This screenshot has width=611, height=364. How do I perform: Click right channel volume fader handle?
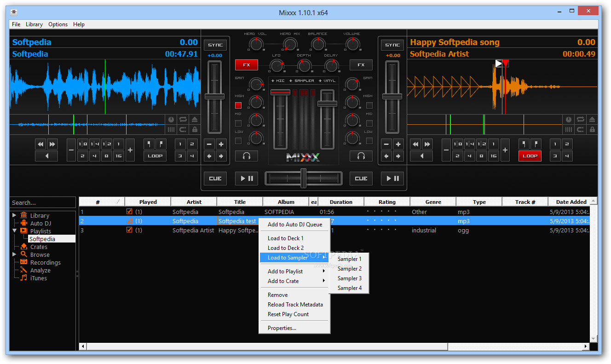coord(328,104)
